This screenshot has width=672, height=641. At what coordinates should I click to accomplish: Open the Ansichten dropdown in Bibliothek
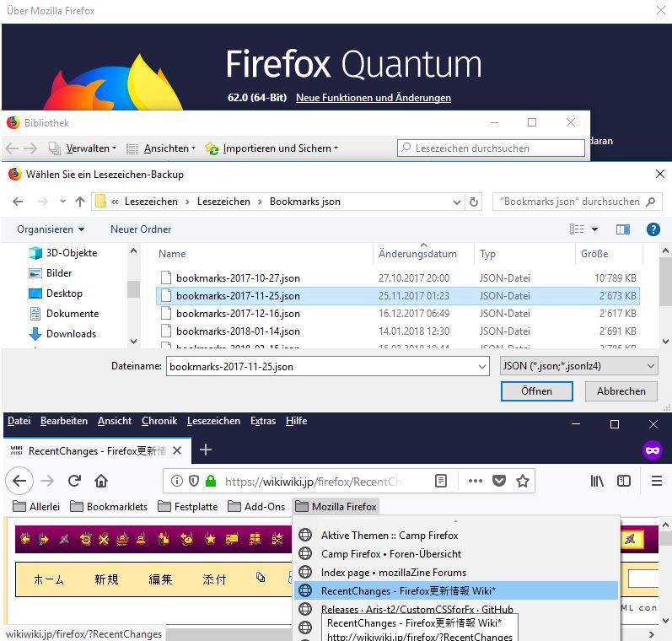(x=161, y=148)
